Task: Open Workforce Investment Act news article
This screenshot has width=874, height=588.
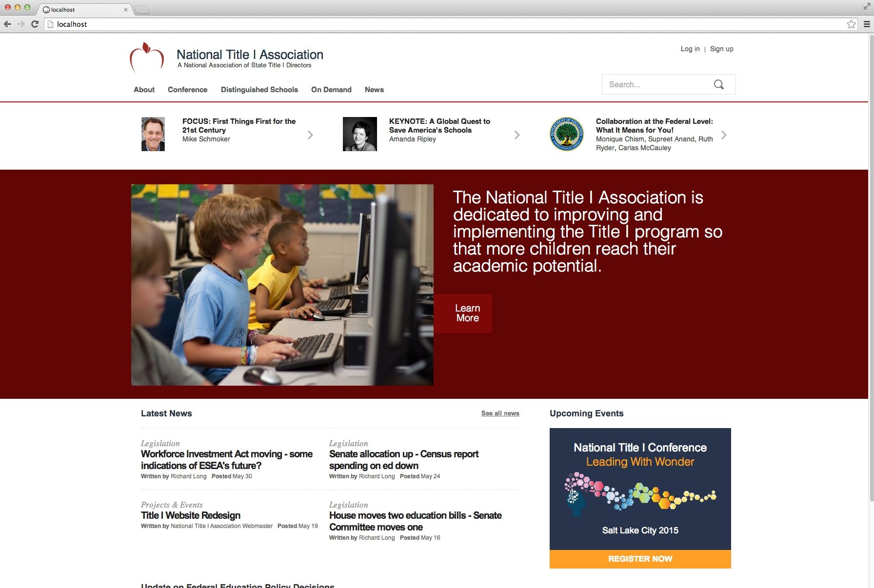Action: 227,460
